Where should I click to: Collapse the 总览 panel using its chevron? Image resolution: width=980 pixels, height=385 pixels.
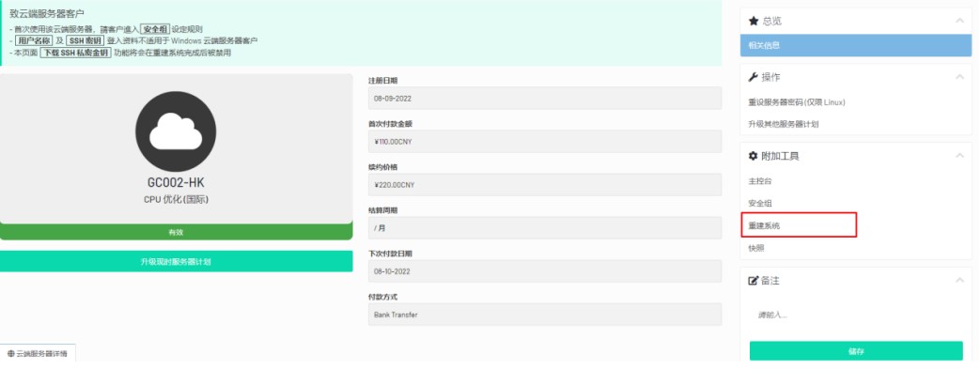click(958, 21)
